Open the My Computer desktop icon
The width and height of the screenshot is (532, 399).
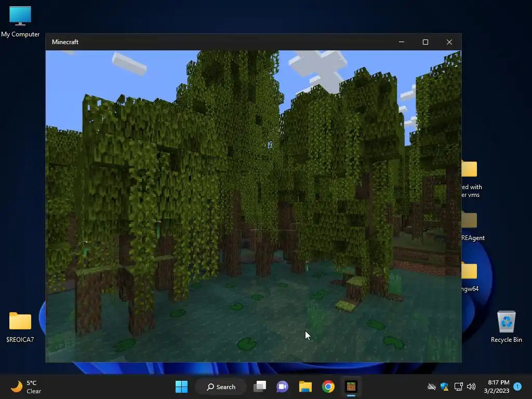20,21
